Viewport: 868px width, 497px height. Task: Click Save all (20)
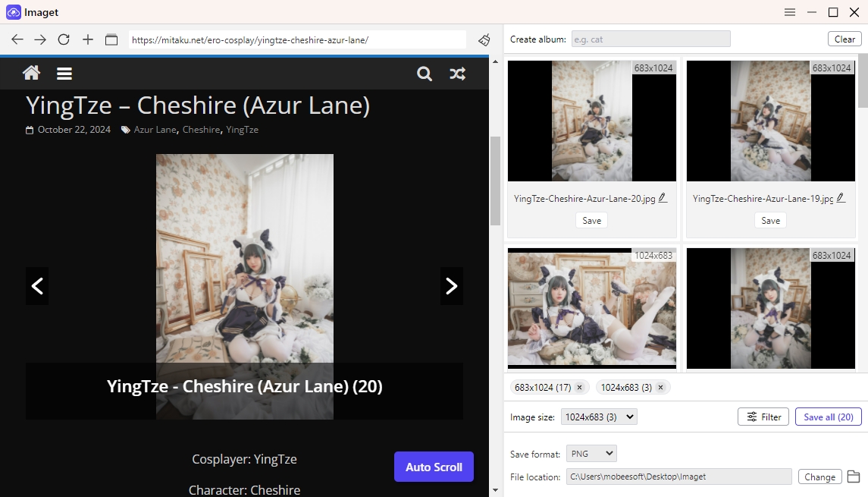[x=828, y=417]
